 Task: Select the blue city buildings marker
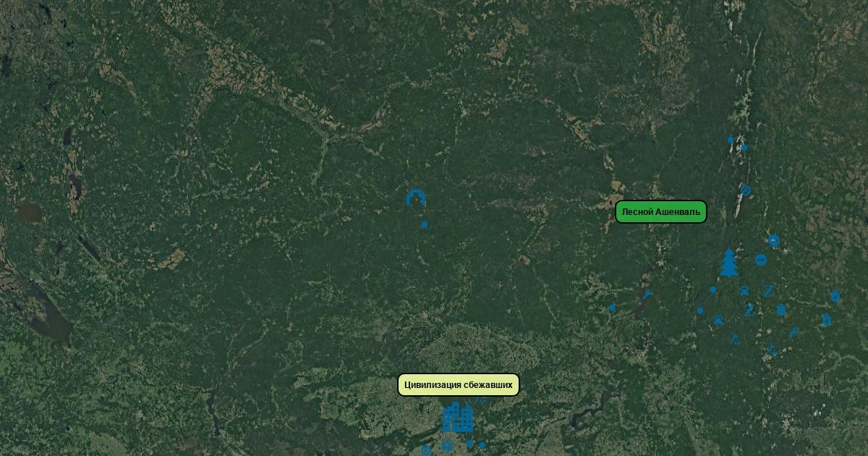[x=458, y=417]
